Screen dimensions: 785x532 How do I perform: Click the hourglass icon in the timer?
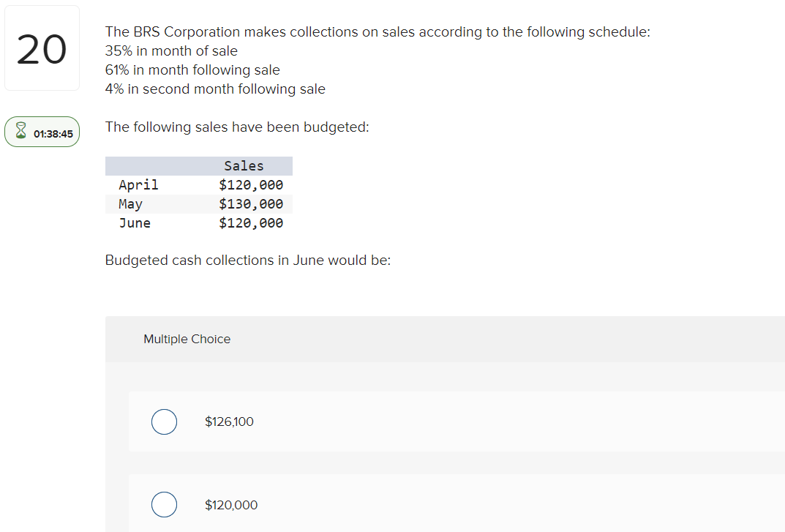pos(21,132)
